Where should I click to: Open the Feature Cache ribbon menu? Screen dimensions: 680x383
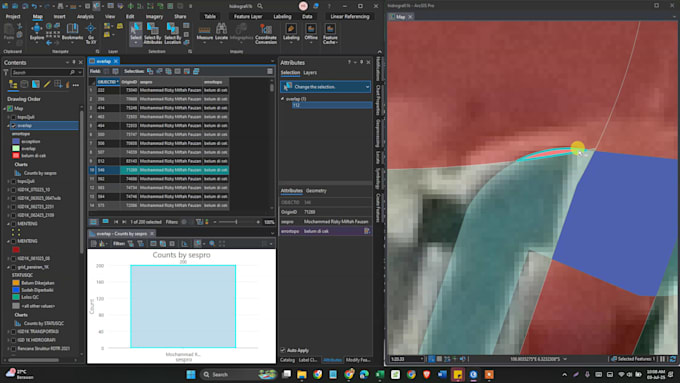point(330,33)
